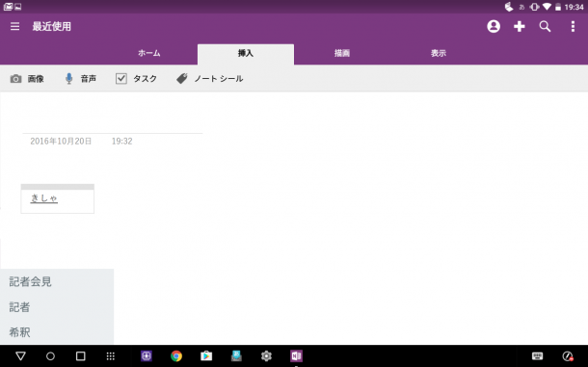The image size is (588, 367).
Task: Open the OneNote icon in the taskbar
Action: tap(296, 356)
